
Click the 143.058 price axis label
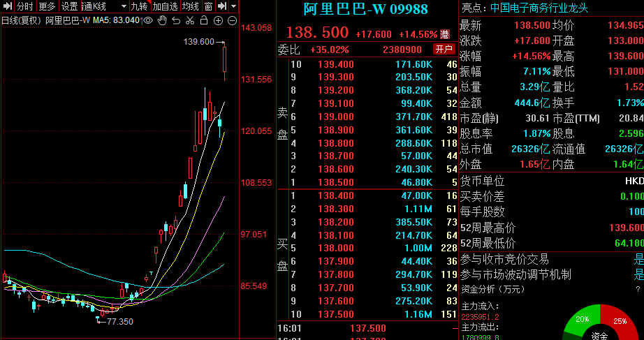point(256,27)
